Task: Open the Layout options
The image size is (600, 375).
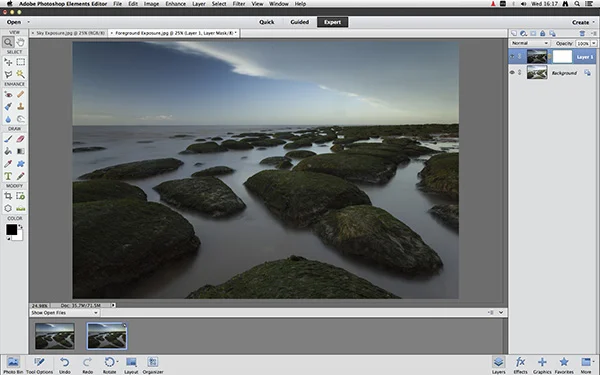Action: click(131, 365)
